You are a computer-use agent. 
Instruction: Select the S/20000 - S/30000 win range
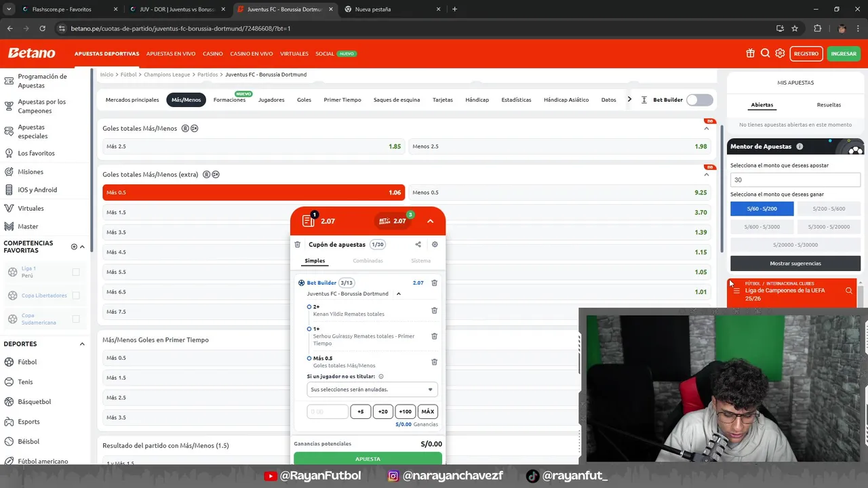pyautogui.click(x=795, y=245)
